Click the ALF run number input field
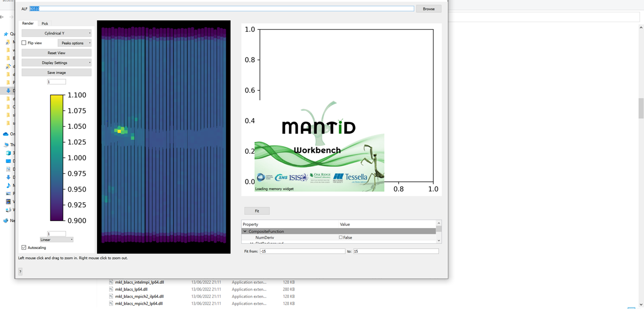This screenshot has height=309, width=644. [x=221, y=9]
